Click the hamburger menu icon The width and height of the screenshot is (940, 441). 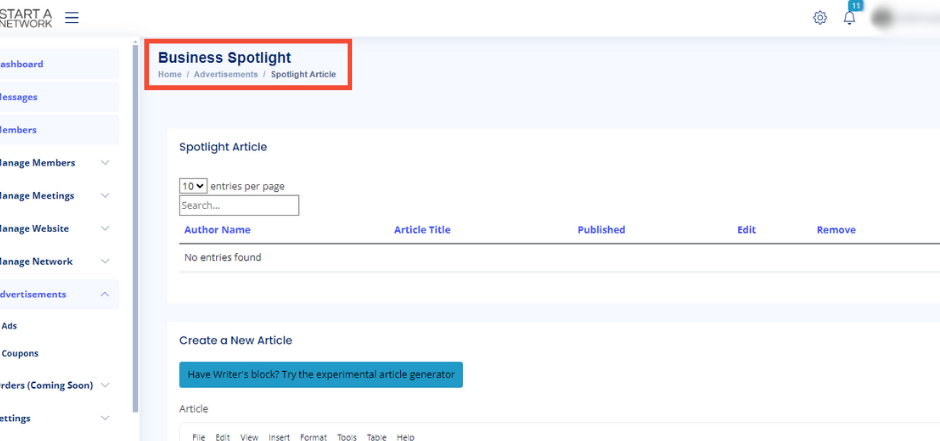[x=72, y=18]
